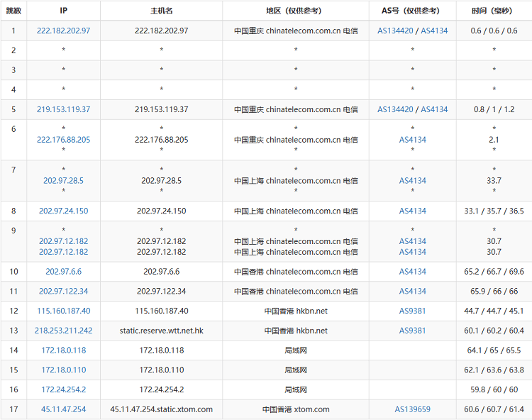Open AS4134 link in hop 10 row
This screenshot has height=420, width=532.
pos(413,272)
